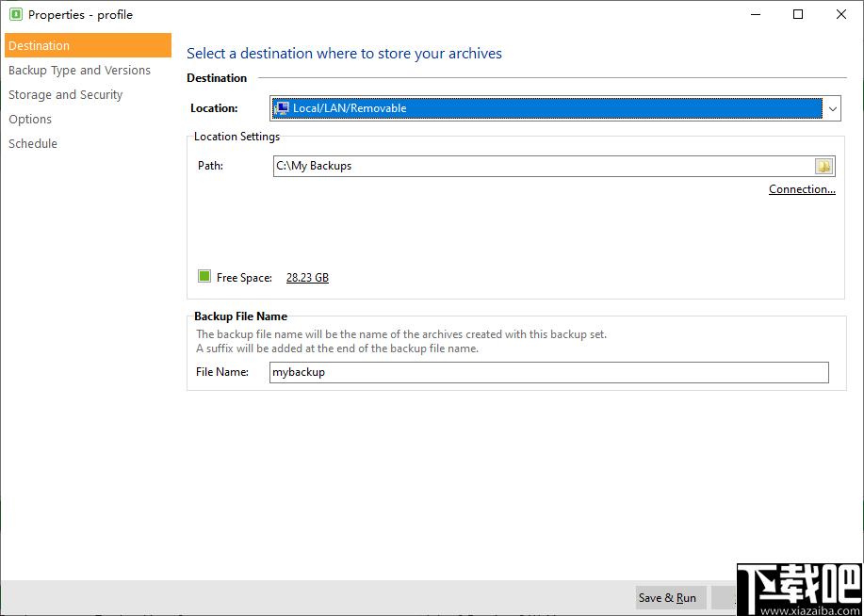Switch to Backup Type and Versions
The width and height of the screenshot is (864, 616).
coord(79,70)
